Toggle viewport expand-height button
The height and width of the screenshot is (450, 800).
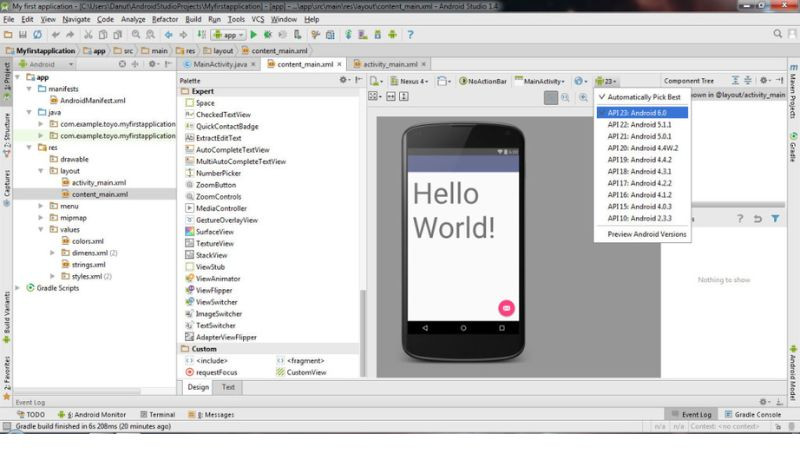coord(404,96)
